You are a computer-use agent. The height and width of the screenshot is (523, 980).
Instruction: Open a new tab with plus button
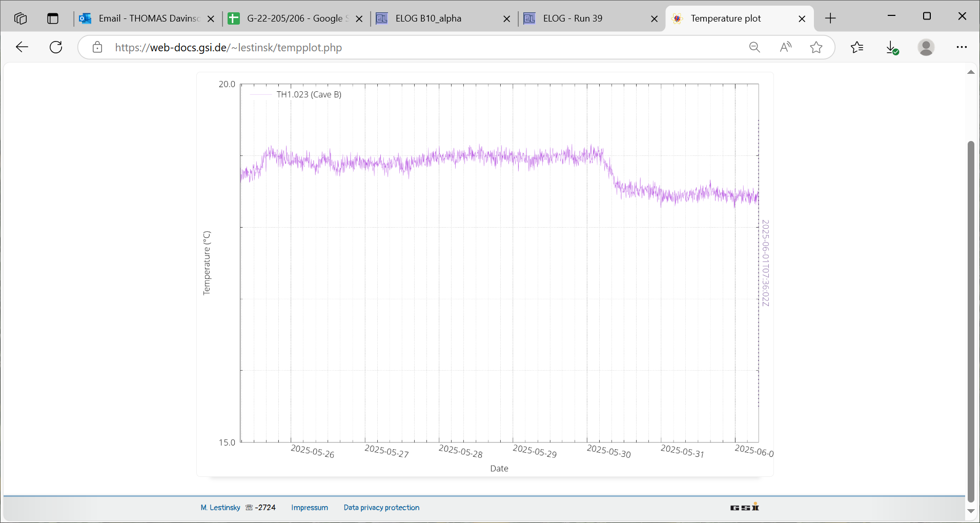coord(830,18)
